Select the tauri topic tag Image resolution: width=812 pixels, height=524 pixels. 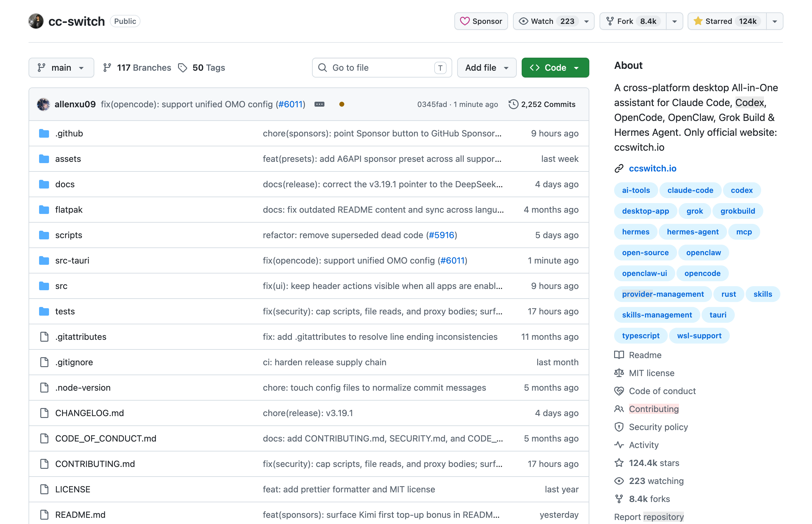[x=718, y=315]
